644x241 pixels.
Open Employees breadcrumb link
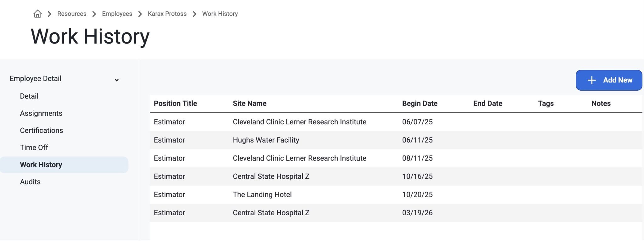point(117,14)
